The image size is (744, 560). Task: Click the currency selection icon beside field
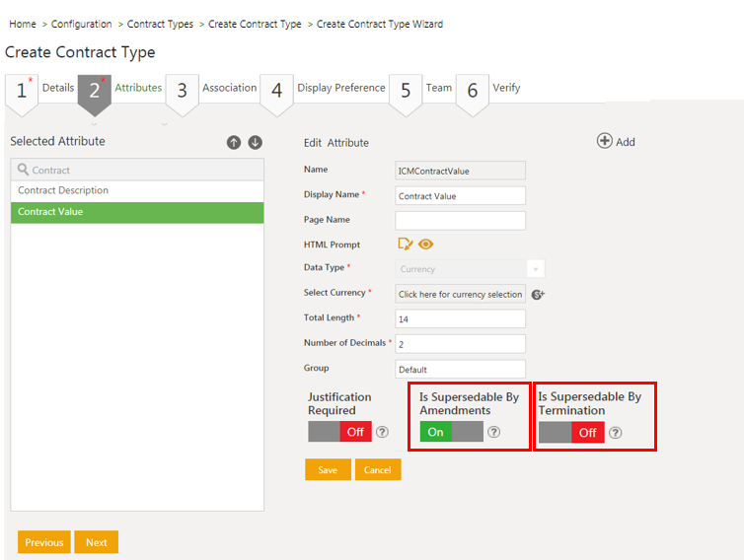pyautogui.click(x=538, y=294)
